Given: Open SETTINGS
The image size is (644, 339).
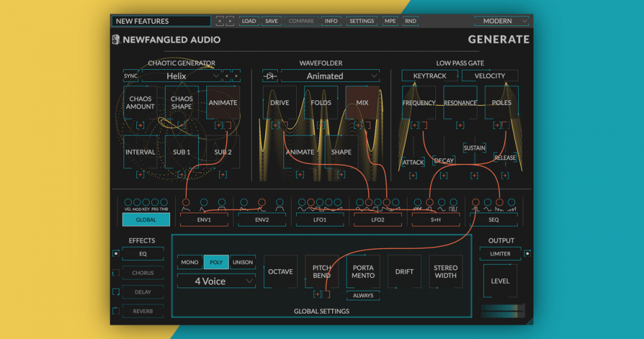Looking at the screenshot, I should 361,21.
